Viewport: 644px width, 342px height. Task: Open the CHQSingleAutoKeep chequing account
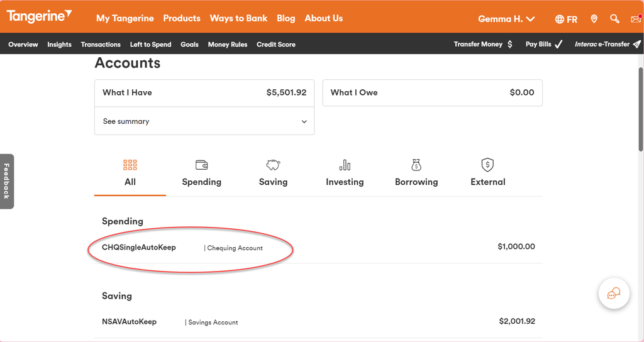coord(139,248)
